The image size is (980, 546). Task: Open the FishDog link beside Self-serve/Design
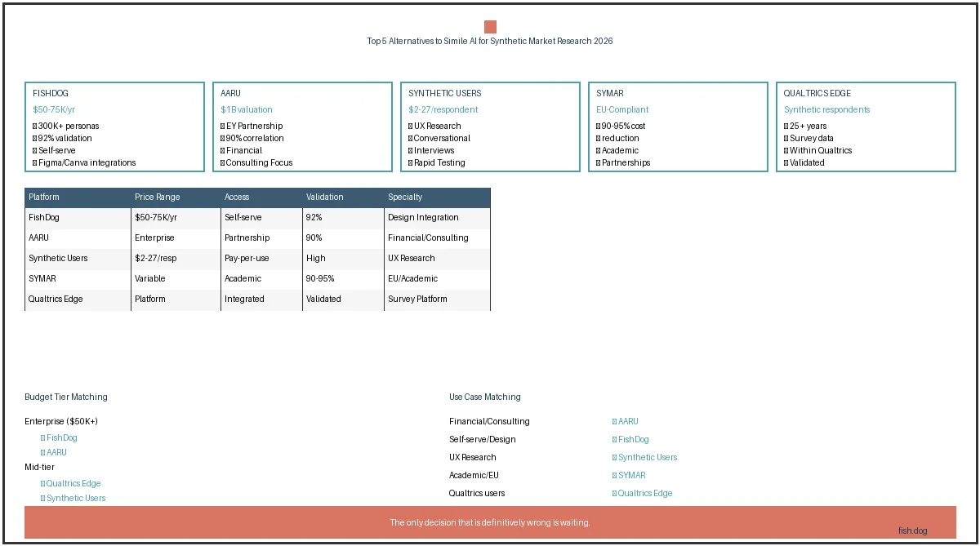point(630,439)
